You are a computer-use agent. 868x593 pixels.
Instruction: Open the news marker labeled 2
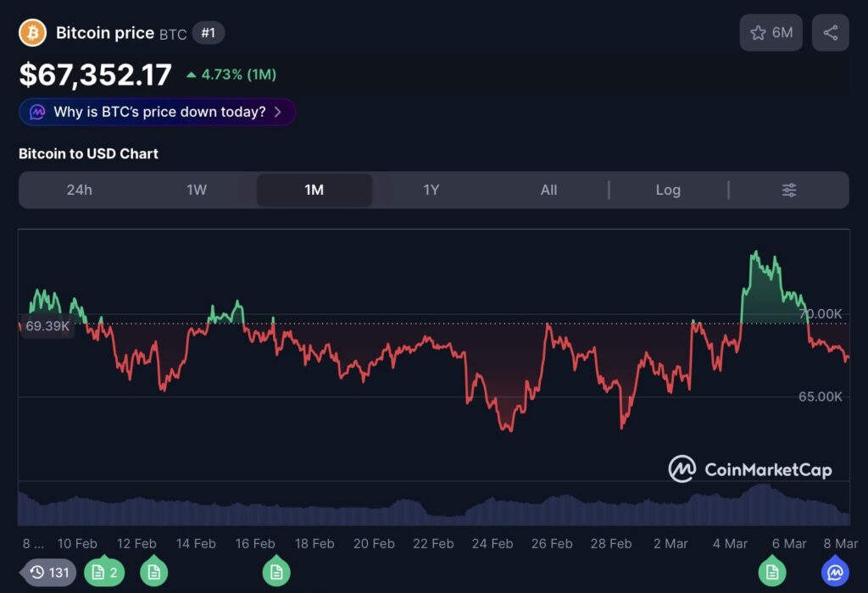(105, 573)
